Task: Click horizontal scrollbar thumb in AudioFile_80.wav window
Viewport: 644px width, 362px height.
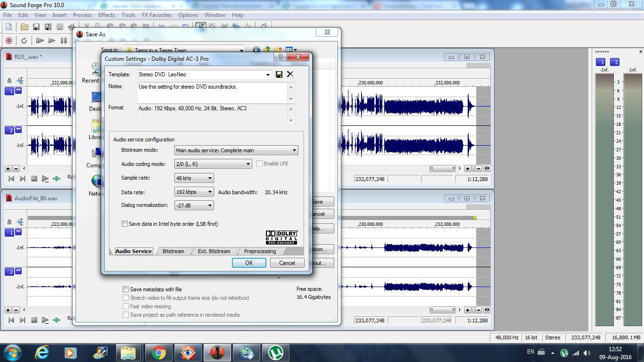Action: pos(443,310)
